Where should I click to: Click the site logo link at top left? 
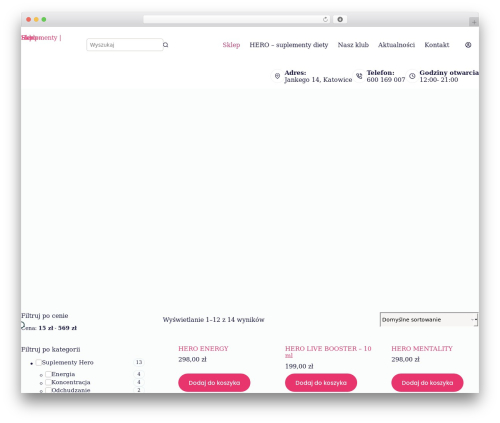[x=41, y=38]
